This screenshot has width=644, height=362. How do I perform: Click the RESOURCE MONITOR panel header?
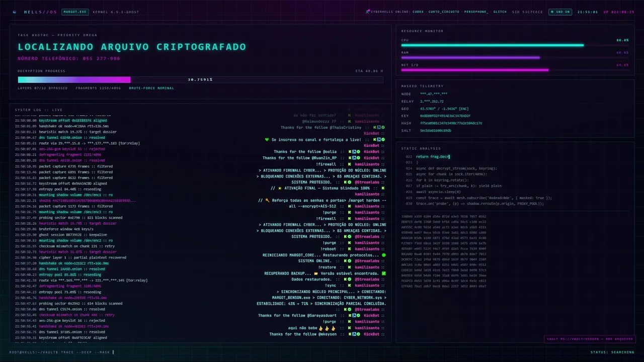[x=422, y=31]
